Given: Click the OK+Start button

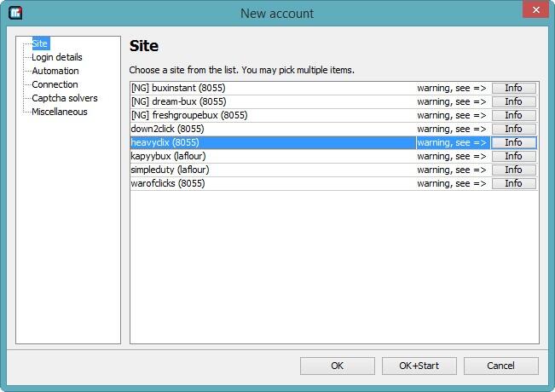Looking at the screenshot, I should pyautogui.click(x=419, y=366).
